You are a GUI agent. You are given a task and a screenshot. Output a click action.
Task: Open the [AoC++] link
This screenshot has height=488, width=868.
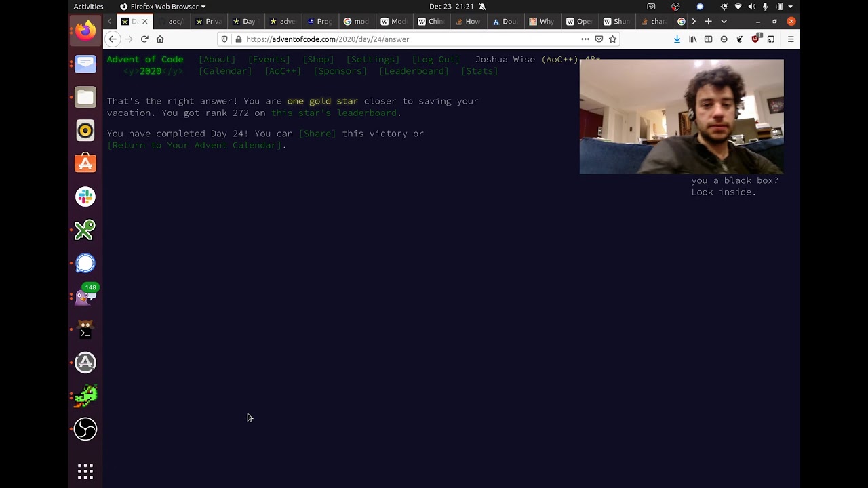pyautogui.click(x=283, y=71)
